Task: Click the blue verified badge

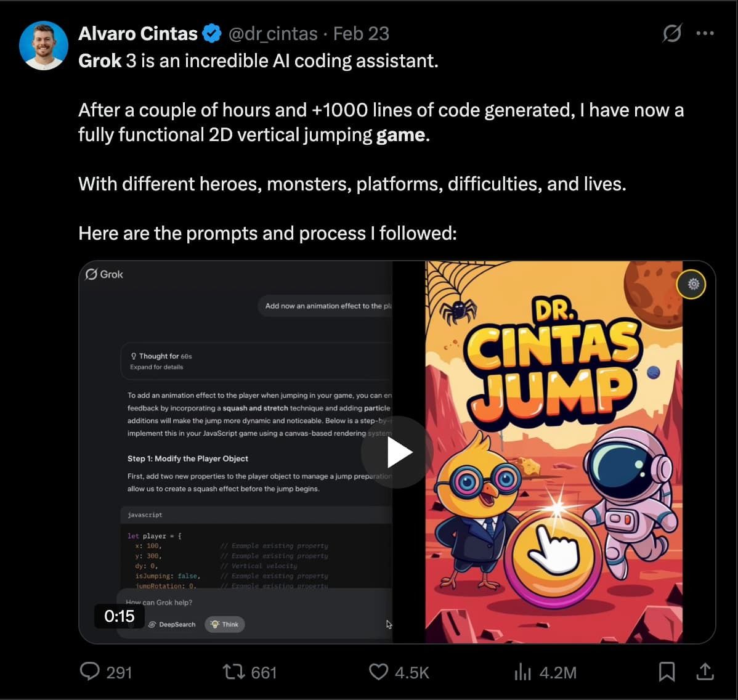Action: pos(212,33)
